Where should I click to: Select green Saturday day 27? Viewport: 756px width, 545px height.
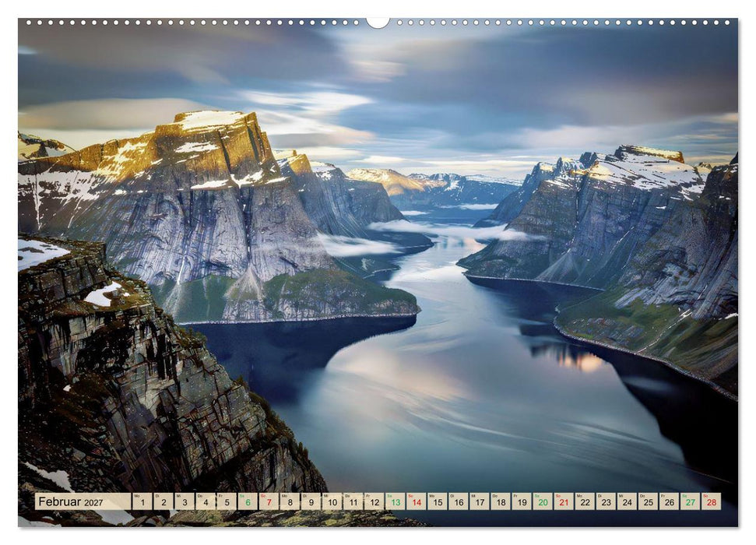click(x=691, y=501)
